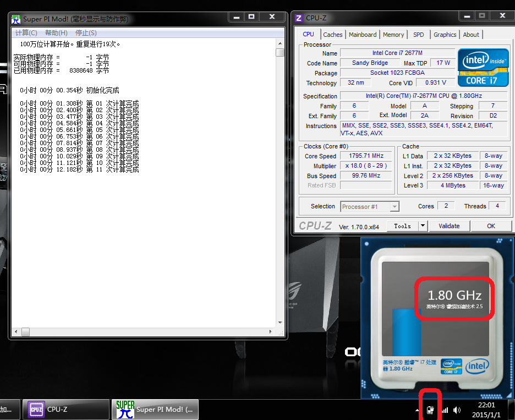Click the blue frequency bar in Turbo Boost gadget
This screenshot has width=515, height=420.
(407, 332)
